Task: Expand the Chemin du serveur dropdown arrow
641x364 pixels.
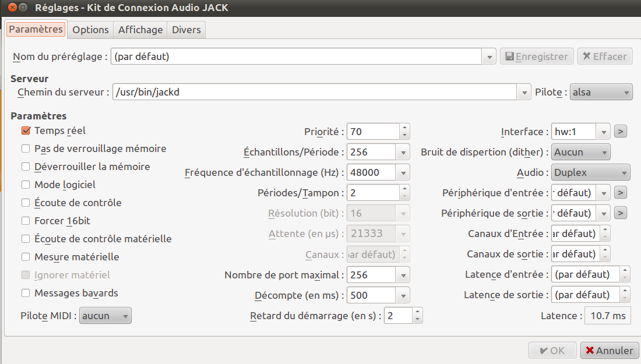Action: (x=524, y=93)
